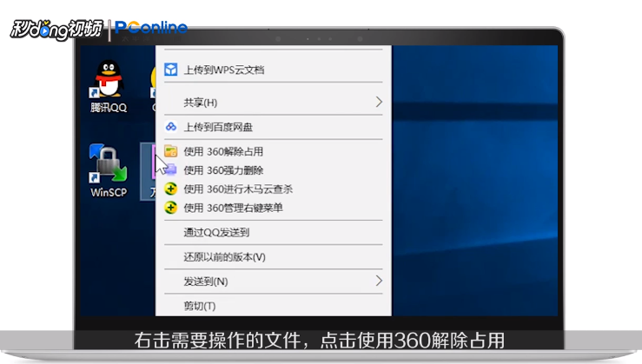Click the WPS cloud cube icon
642x364 pixels.
click(x=171, y=69)
